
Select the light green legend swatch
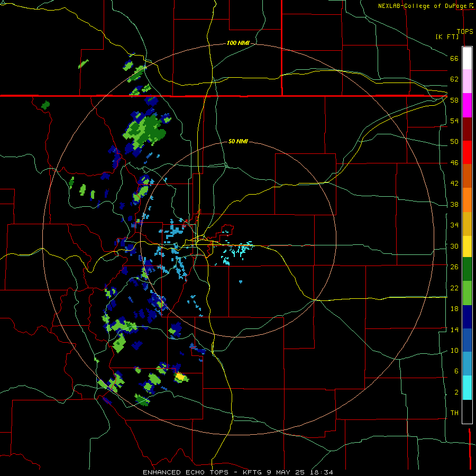[467, 293]
